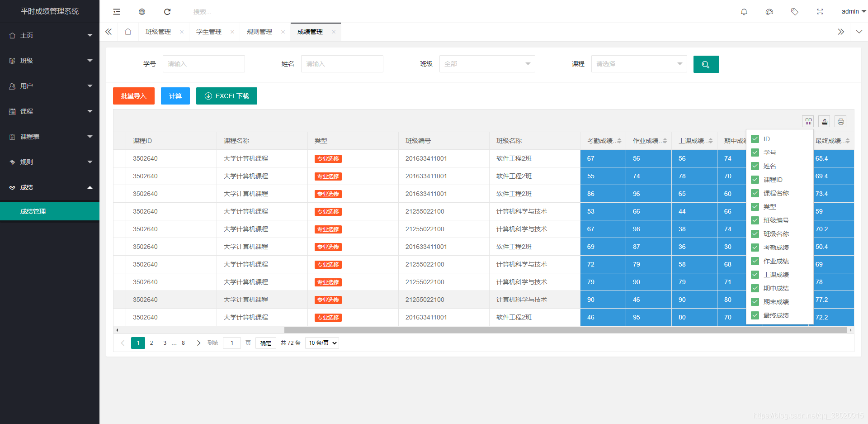This screenshot has width=868, height=424.
Task: Open the website globe icon
Action: pos(142,12)
